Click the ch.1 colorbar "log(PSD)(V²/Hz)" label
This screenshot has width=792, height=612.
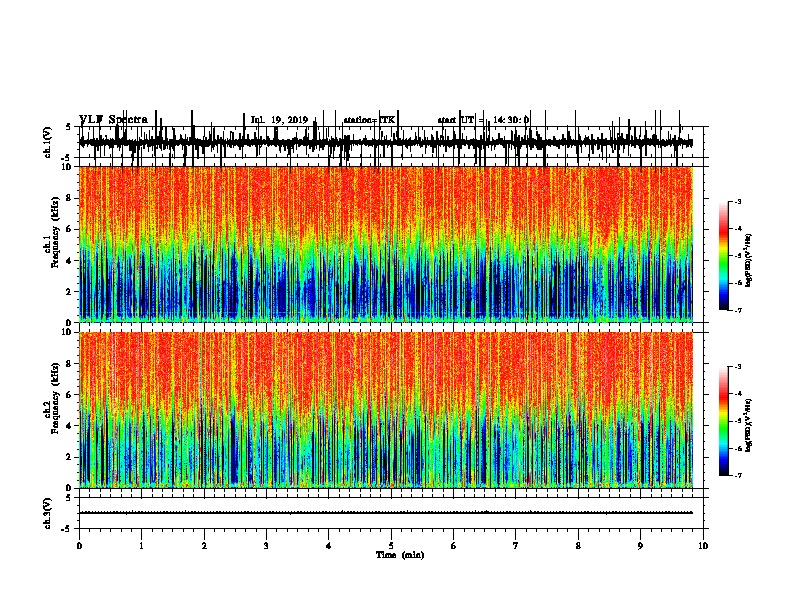pyautogui.click(x=749, y=260)
